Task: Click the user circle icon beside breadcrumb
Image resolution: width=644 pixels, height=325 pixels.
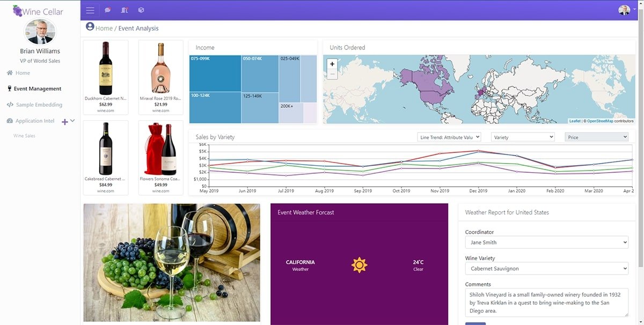Action: point(90,27)
